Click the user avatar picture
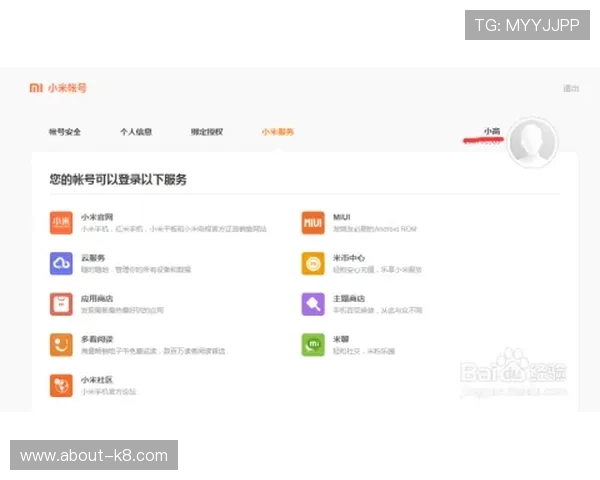Image resolution: width=600 pixels, height=480 pixels. (533, 142)
